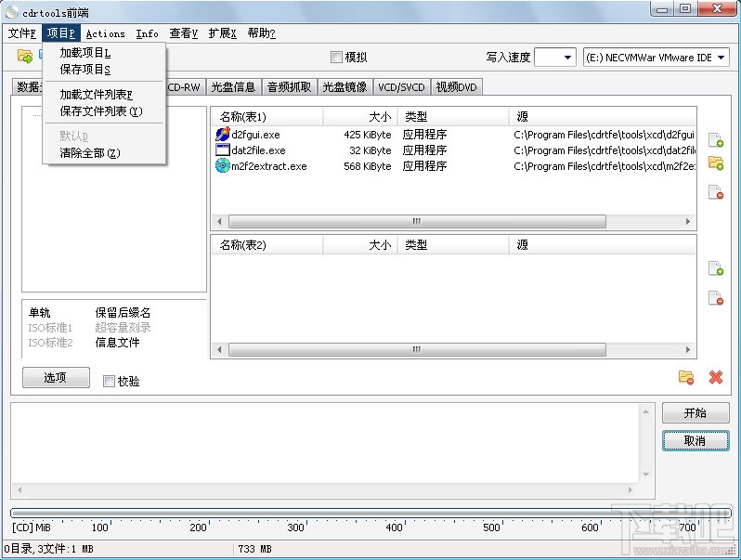Click the 开始 button
741x560 pixels.
point(695,413)
